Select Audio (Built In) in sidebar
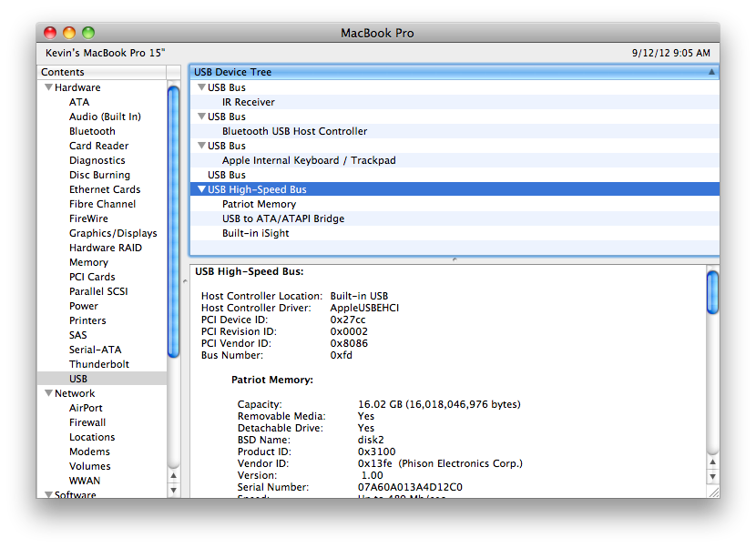Screen dimensions: 756x548 pos(105,117)
